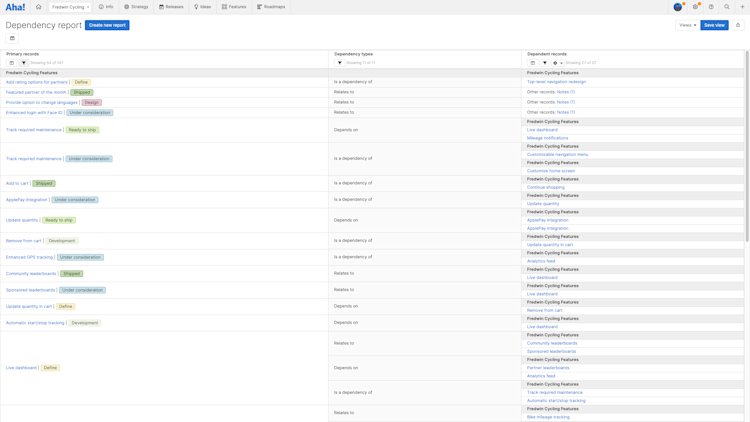Open Partner leaderboards dependent record
The height and width of the screenshot is (422, 750).
548,368
